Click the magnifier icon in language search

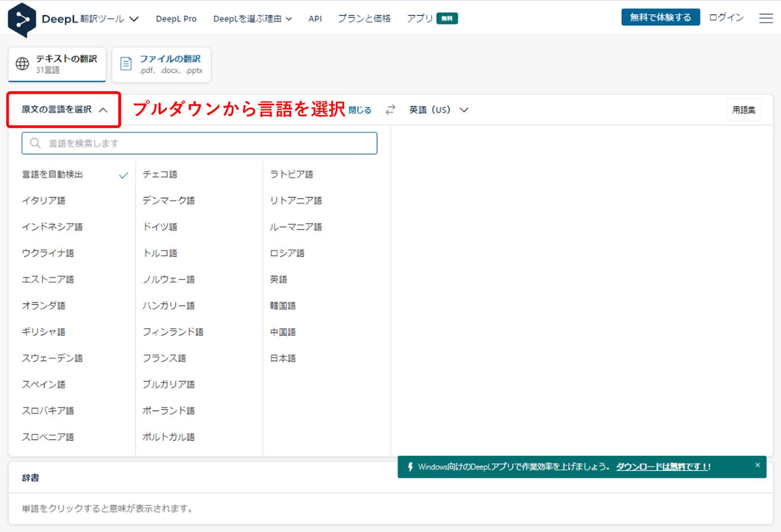click(35, 143)
